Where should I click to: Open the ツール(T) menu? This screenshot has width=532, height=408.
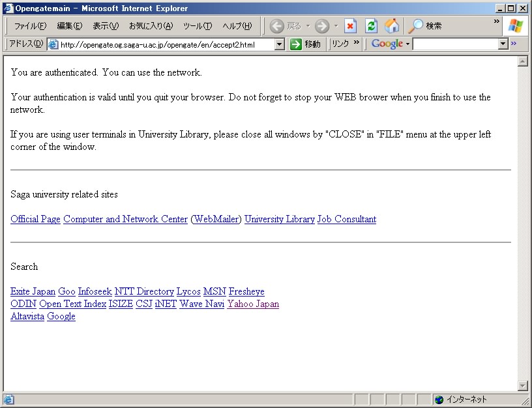[x=197, y=26]
